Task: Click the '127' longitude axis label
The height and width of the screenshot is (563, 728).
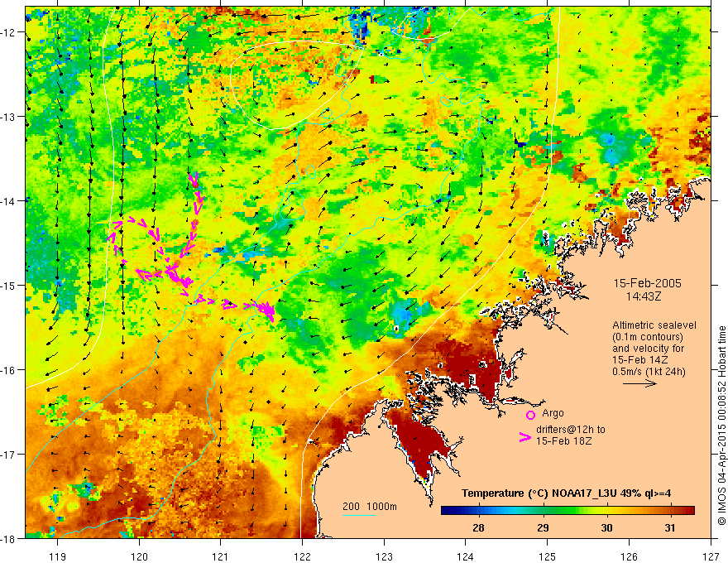Action: 711,556
